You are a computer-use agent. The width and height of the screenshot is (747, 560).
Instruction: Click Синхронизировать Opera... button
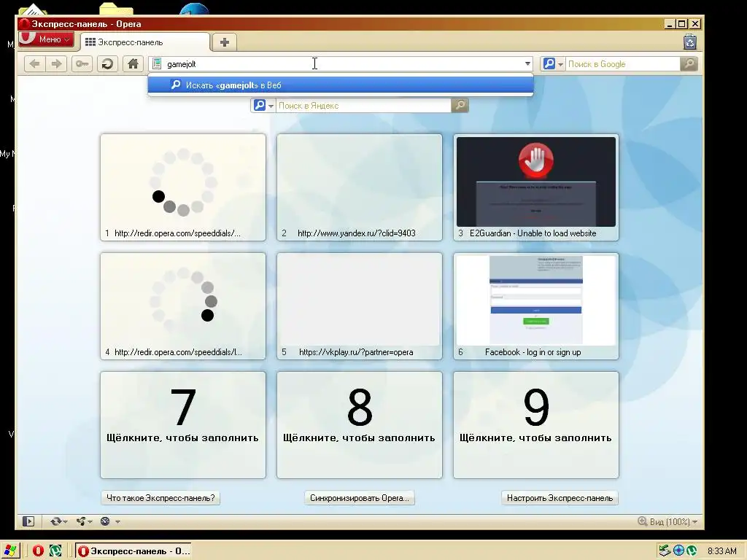[x=360, y=498]
